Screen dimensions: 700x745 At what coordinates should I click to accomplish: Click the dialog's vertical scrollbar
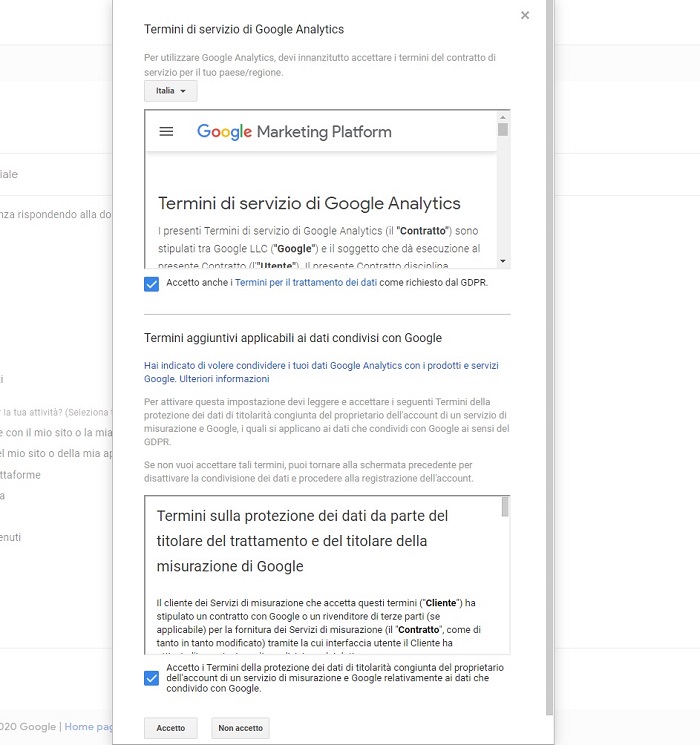549,356
